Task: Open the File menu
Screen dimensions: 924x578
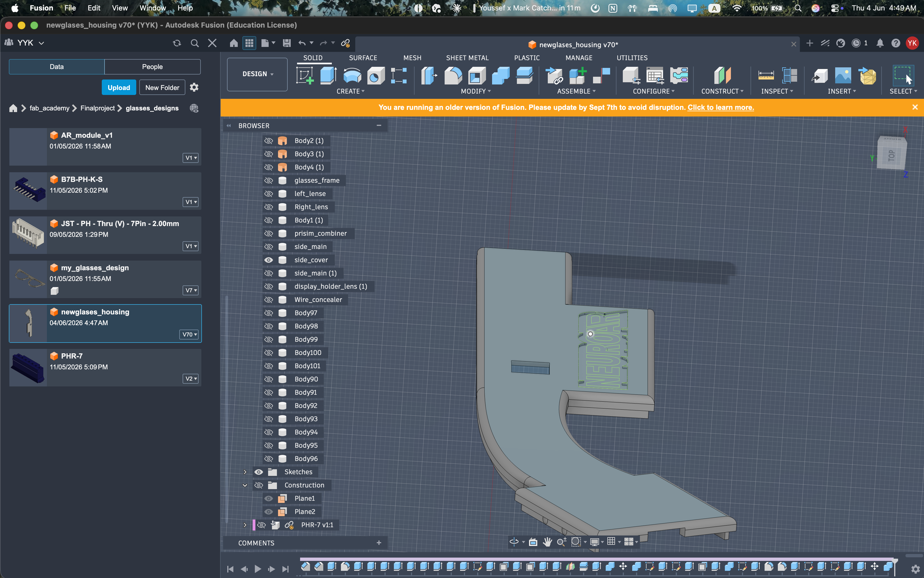Action: 70,8
